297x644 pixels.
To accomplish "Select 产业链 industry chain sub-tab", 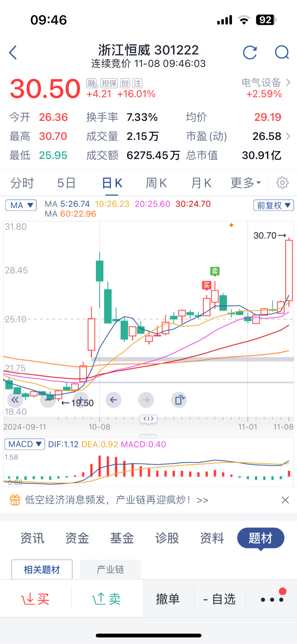I will (110, 569).
